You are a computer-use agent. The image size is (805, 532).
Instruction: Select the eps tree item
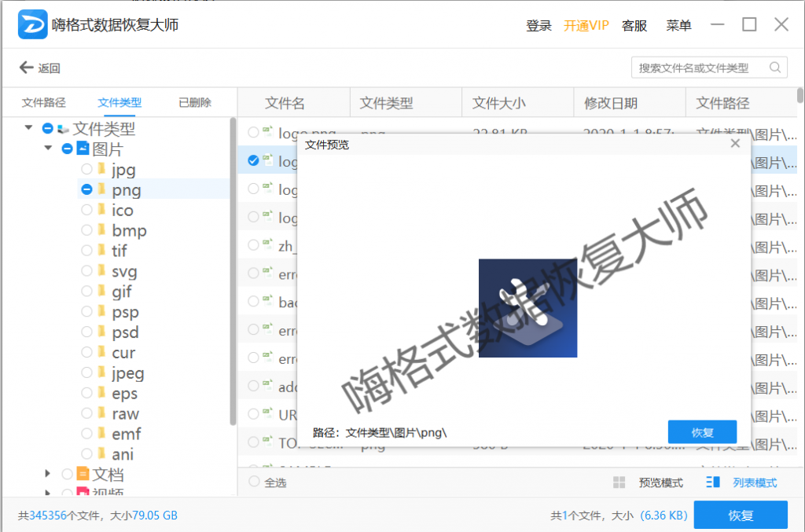[x=124, y=394]
